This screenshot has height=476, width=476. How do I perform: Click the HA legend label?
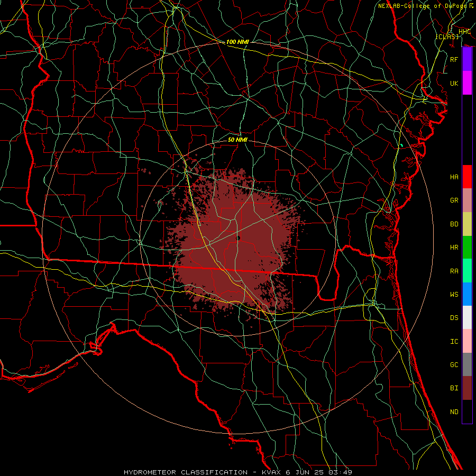pos(454,177)
